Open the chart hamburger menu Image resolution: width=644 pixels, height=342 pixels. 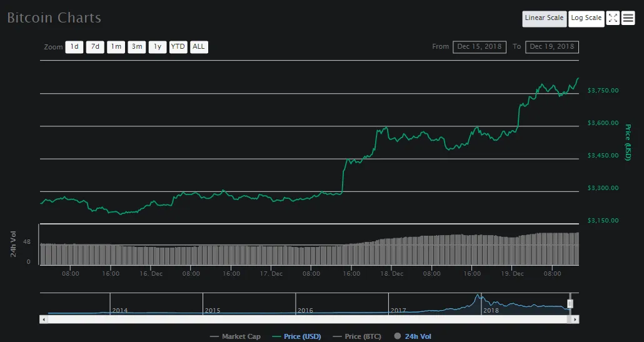coord(628,18)
